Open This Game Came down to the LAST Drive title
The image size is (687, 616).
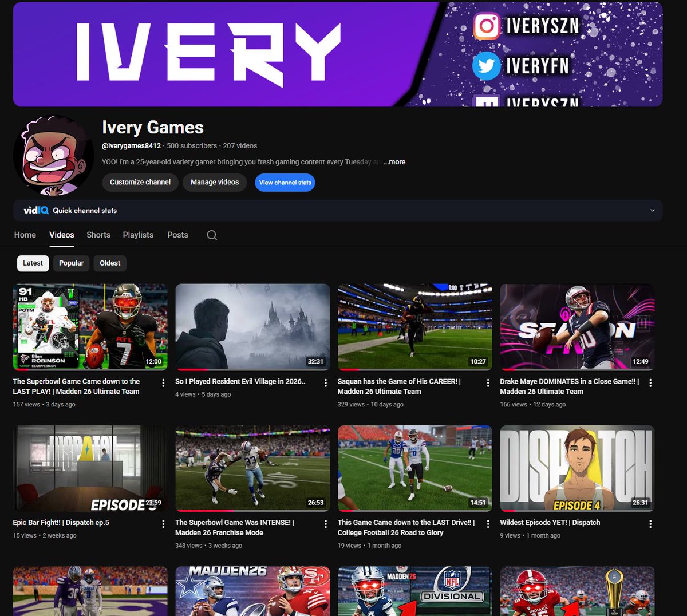click(x=406, y=527)
